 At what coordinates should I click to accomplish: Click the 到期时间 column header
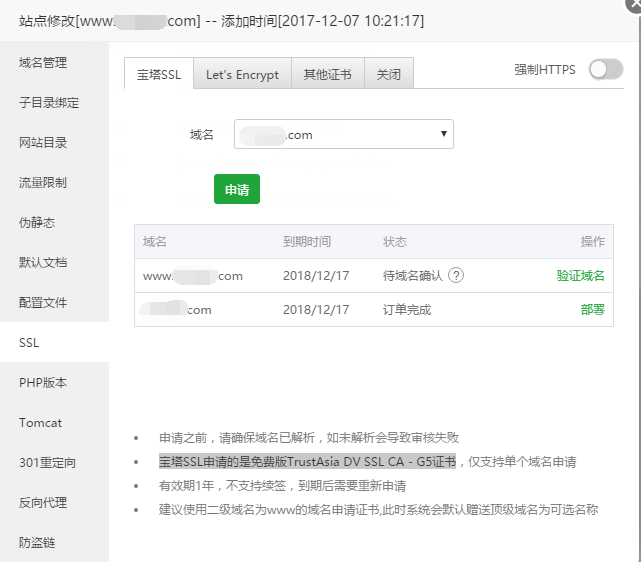click(x=307, y=242)
